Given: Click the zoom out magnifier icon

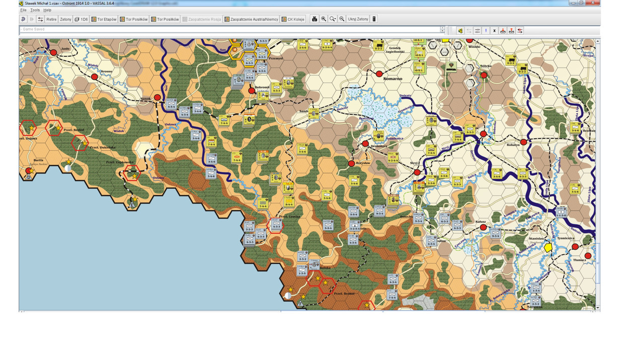Looking at the screenshot, I should [x=342, y=19].
